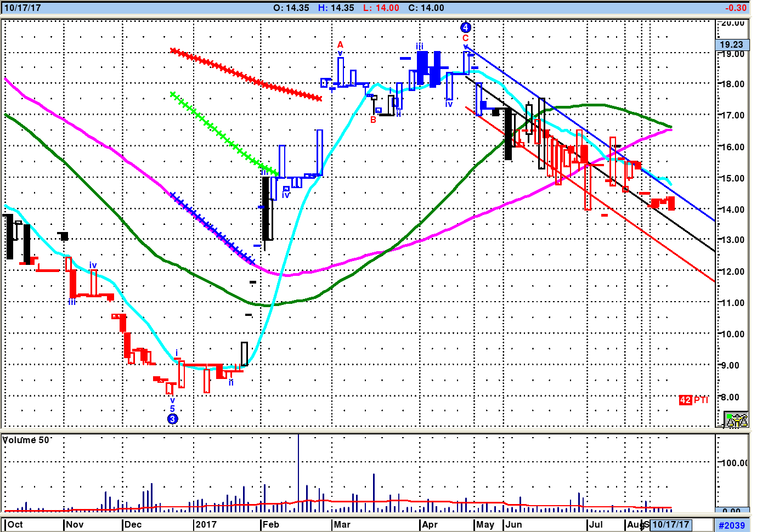
Task: Click the 2017 label on time axis
Action: tap(206, 524)
